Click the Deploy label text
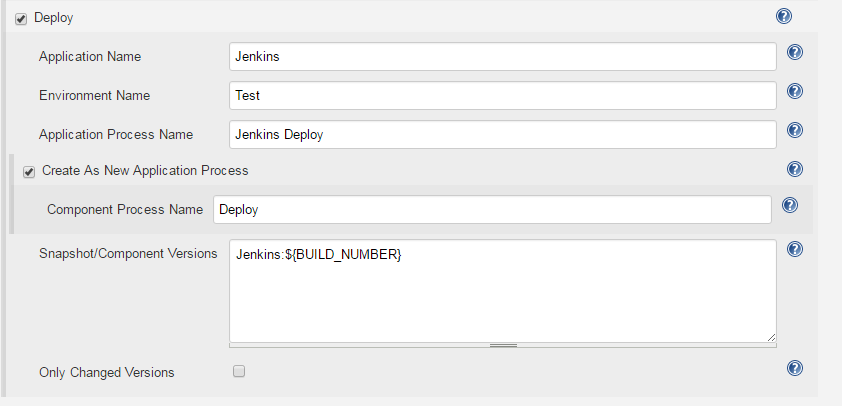 pyautogui.click(x=53, y=18)
